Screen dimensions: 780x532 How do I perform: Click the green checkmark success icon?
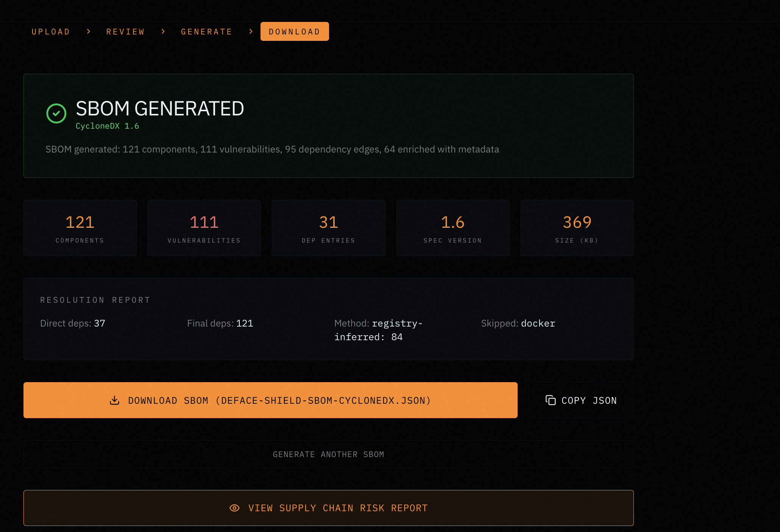pos(56,113)
